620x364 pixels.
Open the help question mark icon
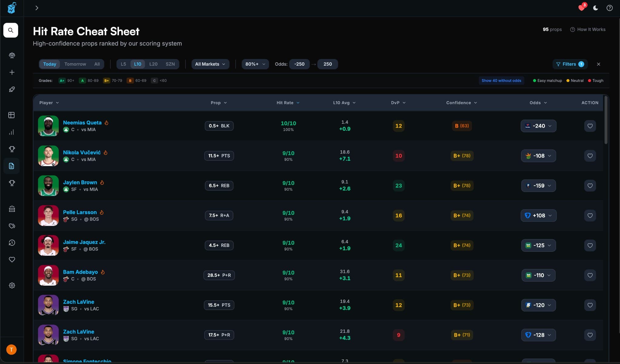click(x=609, y=8)
